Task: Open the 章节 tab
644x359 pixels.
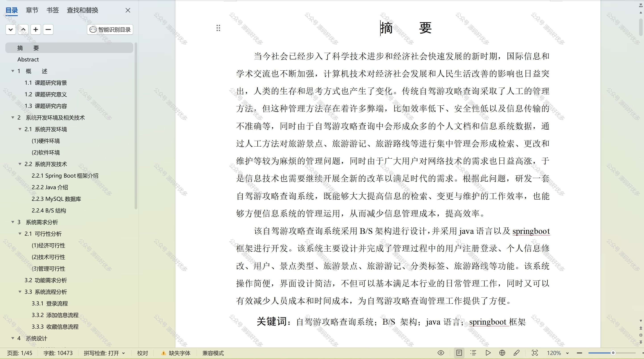Action: [x=32, y=10]
